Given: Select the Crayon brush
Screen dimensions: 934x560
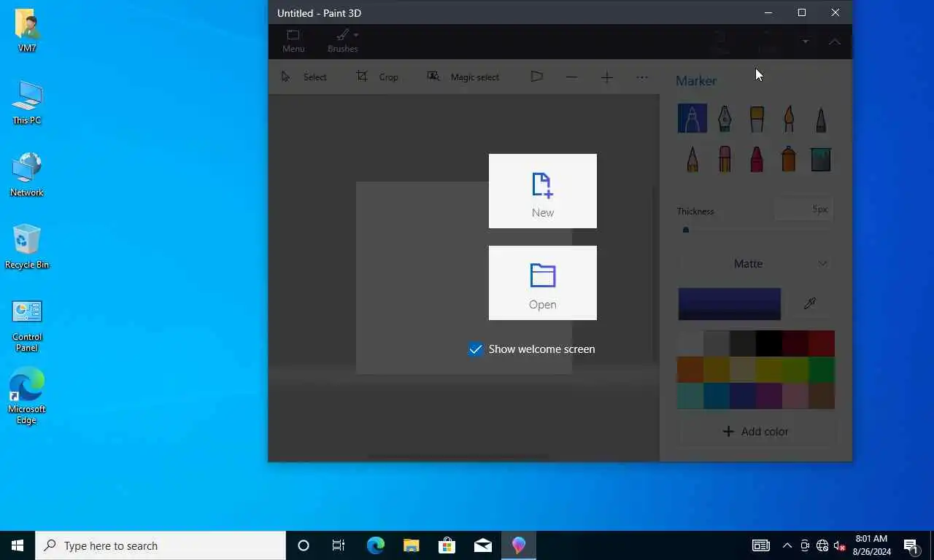Looking at the screenshot, I should 757,159.
